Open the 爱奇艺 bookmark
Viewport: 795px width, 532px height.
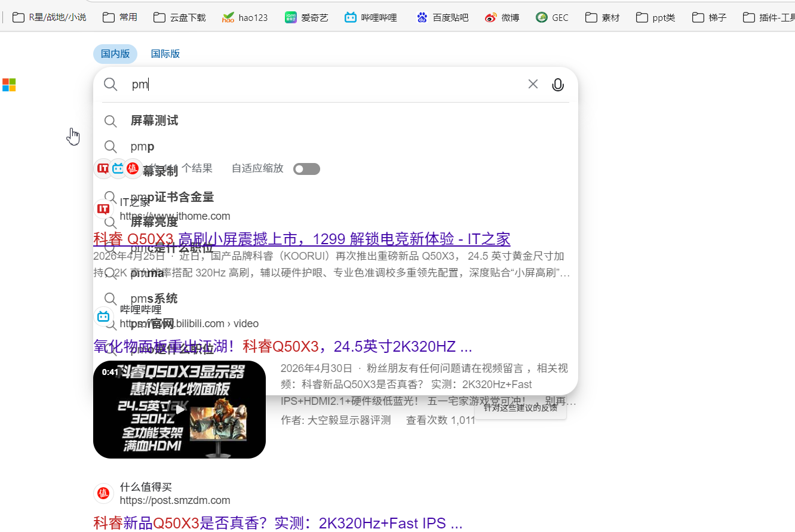[307, 17]
